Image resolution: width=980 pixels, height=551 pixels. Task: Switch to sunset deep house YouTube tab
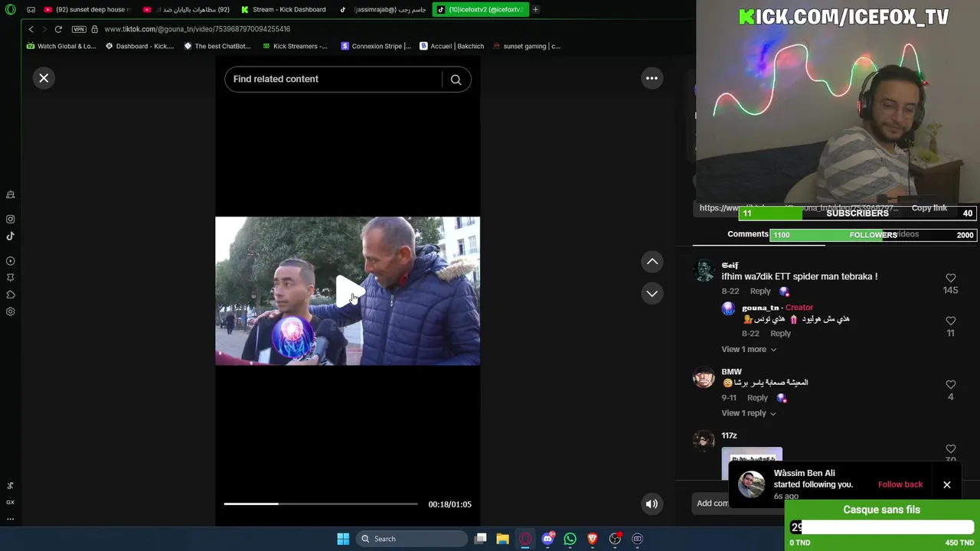point(87,9)
